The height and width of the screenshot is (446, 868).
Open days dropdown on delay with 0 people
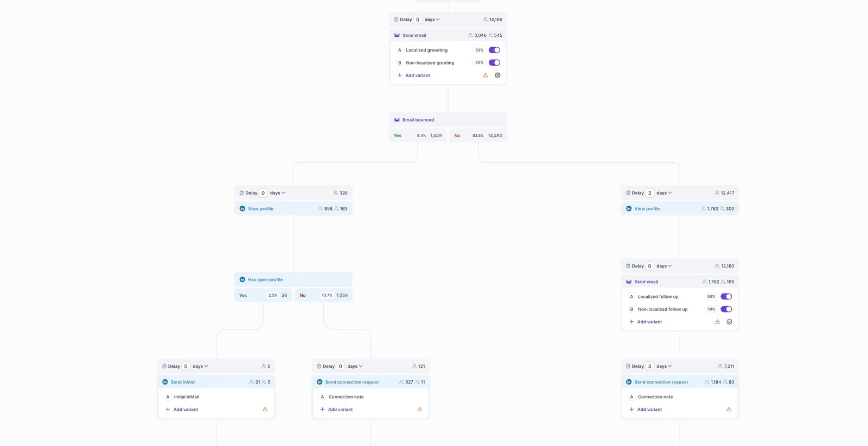point(200,366)
